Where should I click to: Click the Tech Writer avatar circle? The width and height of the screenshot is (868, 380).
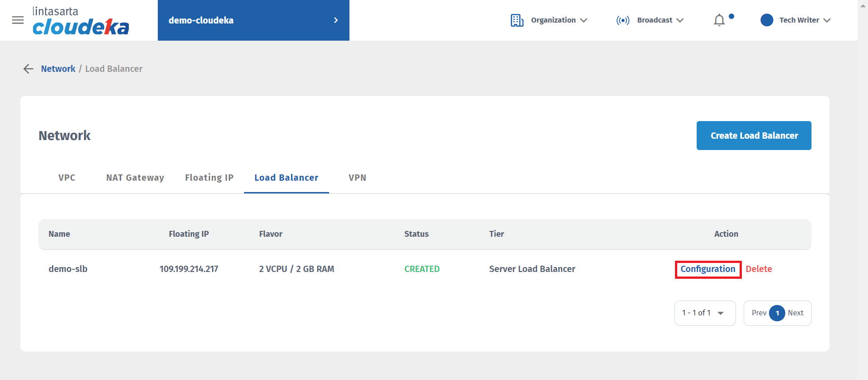[x=767, y=20]
